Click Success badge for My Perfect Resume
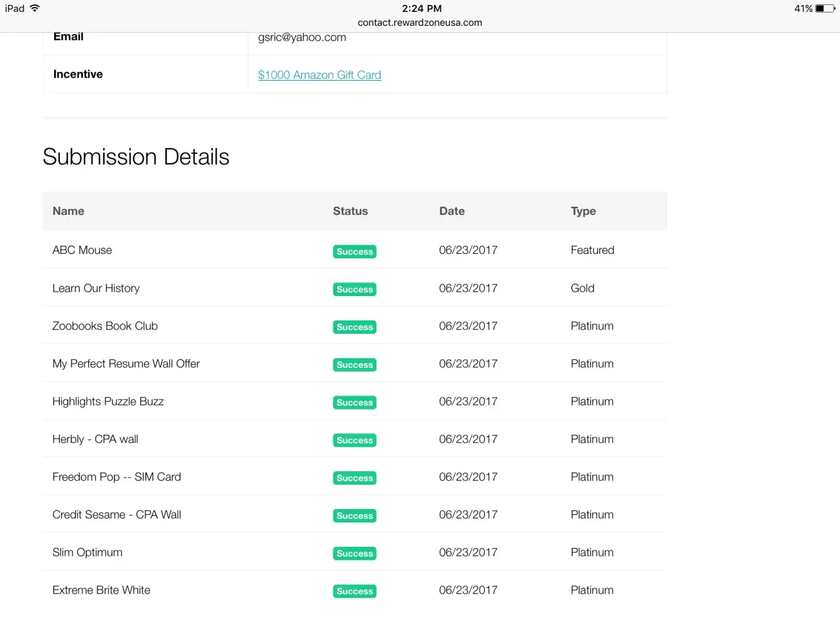Image resolution: width=840 pixels, height=630 pixels. pos(355,365)
